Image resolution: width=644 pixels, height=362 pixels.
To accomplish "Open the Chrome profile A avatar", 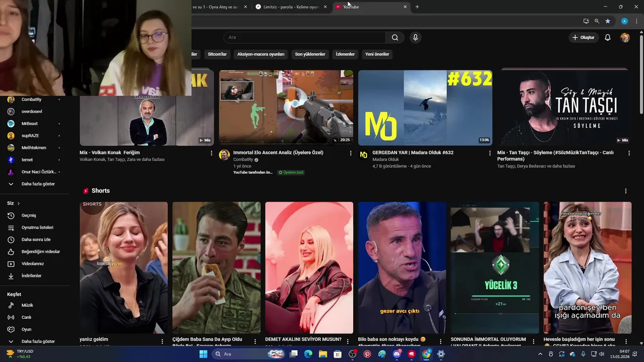I will point(624,21).
